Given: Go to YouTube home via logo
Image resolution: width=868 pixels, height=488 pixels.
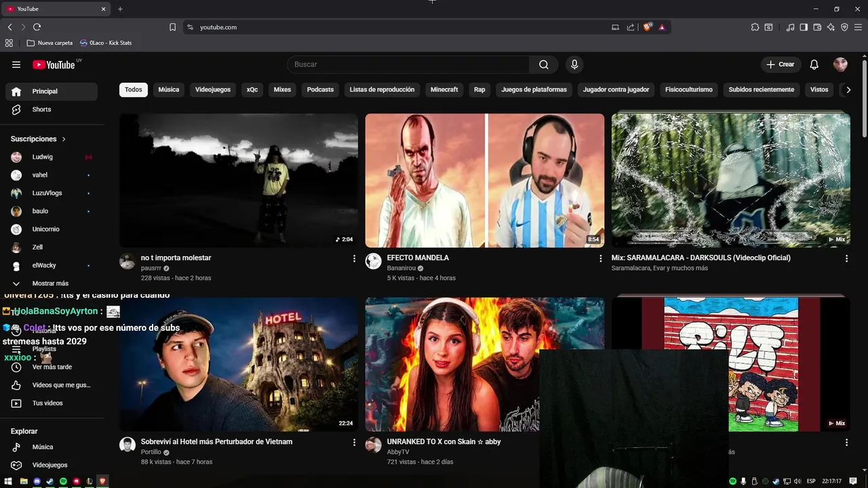Looking at the screenshot, I should tap(54, 64).
